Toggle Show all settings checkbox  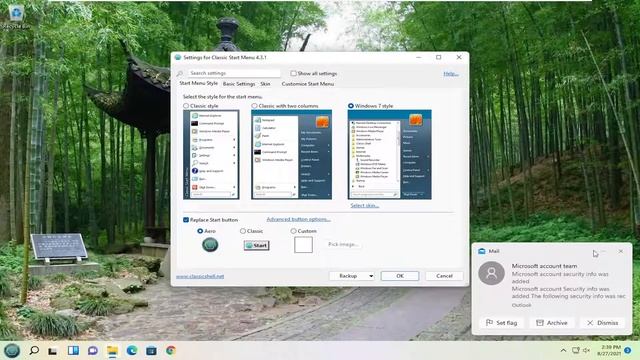293,73
